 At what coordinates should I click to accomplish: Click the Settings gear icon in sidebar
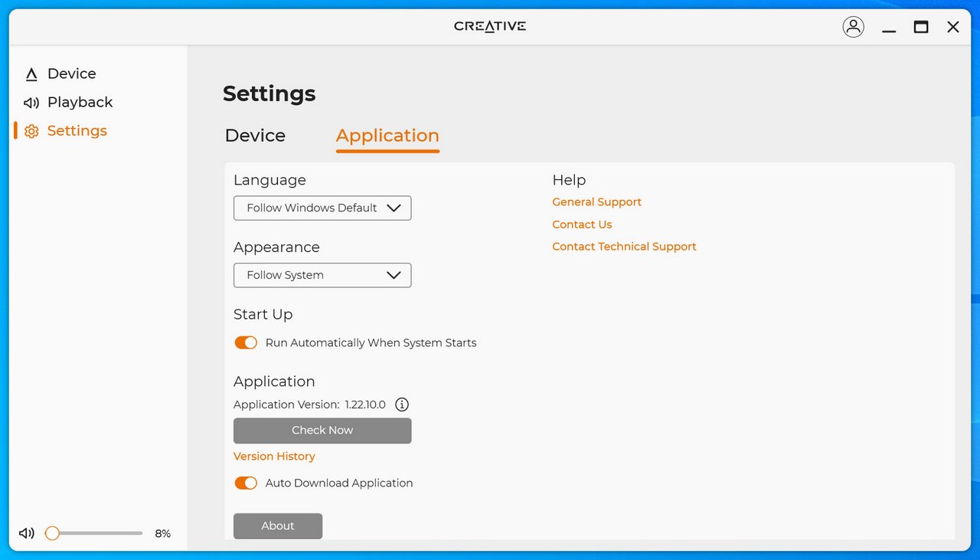(x=31, y=131)
